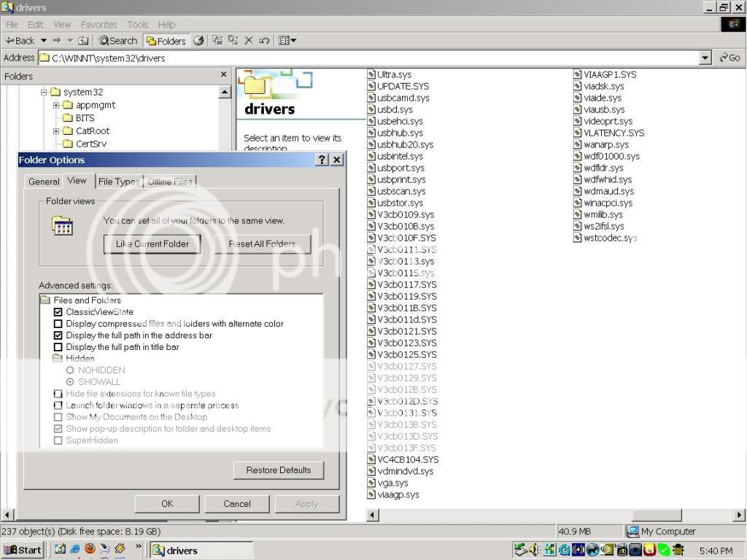This screenshot has width=747, height=560.
Task: Collapse the system32 folder tree node
Action: [x=44, y=92]
